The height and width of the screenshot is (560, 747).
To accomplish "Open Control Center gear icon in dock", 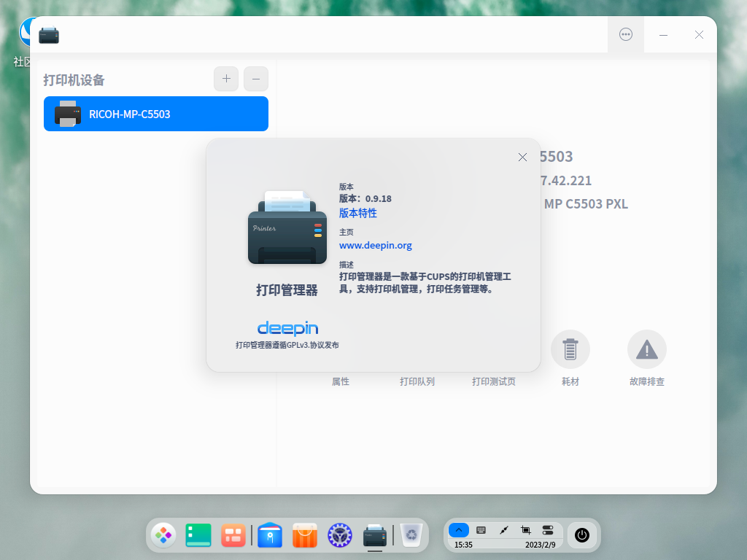I will click(340, 535).
